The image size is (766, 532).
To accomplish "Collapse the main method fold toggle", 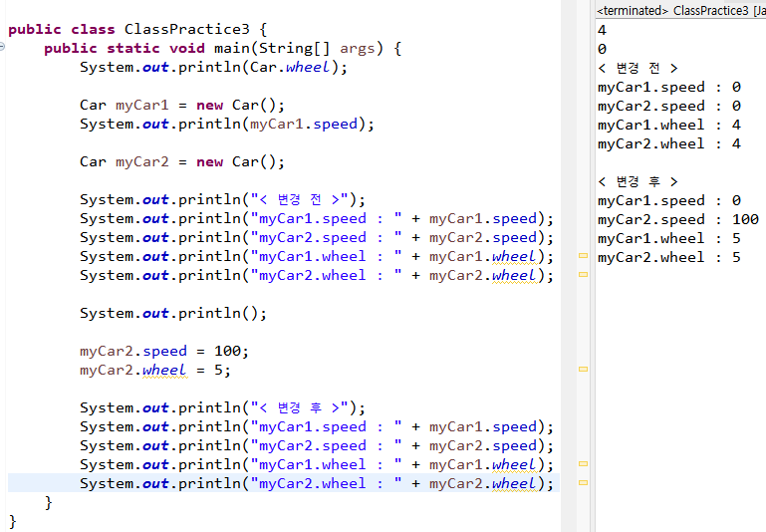I will pos(2,47).
